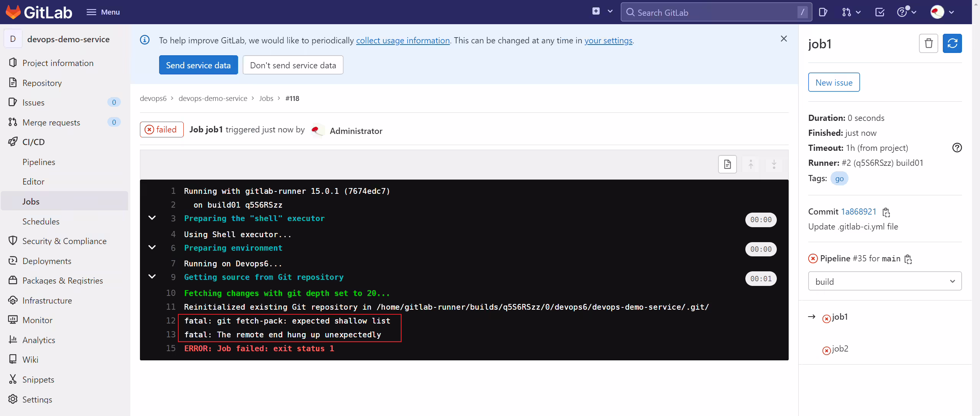This screenshot has height=416, width=980.
Task: Open devops-demo-service breadcrumb link
Action: coord(213,98)
